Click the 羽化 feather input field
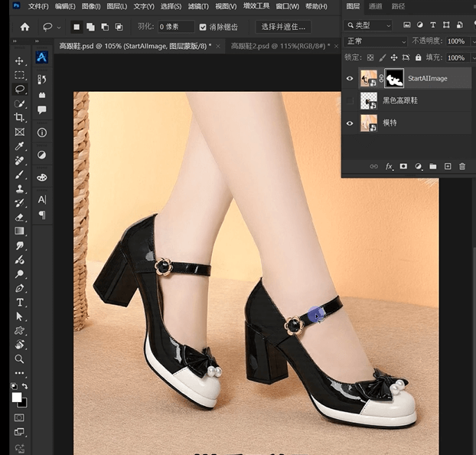Screen dimensions: 476x455 [x=175, y=27]
